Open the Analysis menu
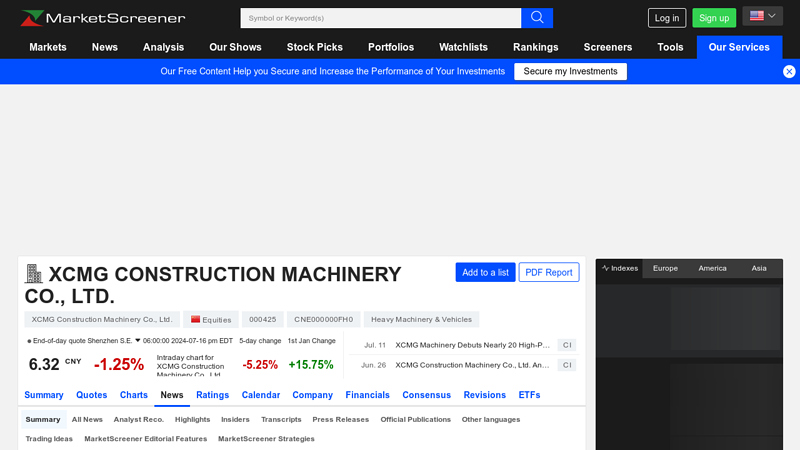Viewport: 800px width, 450px height. 163,47
